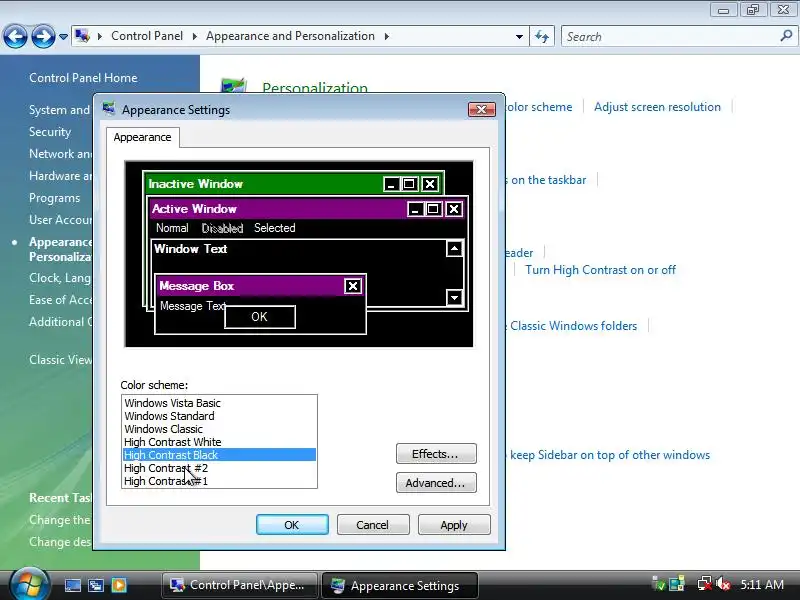Refresh the Control Panel view
The height and width of the screenshot is (600, 800).
tap(542, 37)
